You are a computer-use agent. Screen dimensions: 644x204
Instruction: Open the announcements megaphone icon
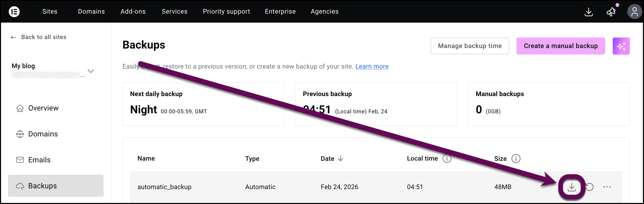pos(611,12)
